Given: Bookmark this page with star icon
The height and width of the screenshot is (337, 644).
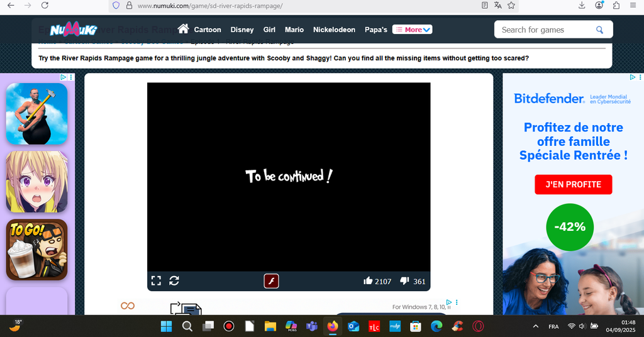Looking at the screenshot, I should (x=511, y=5).
